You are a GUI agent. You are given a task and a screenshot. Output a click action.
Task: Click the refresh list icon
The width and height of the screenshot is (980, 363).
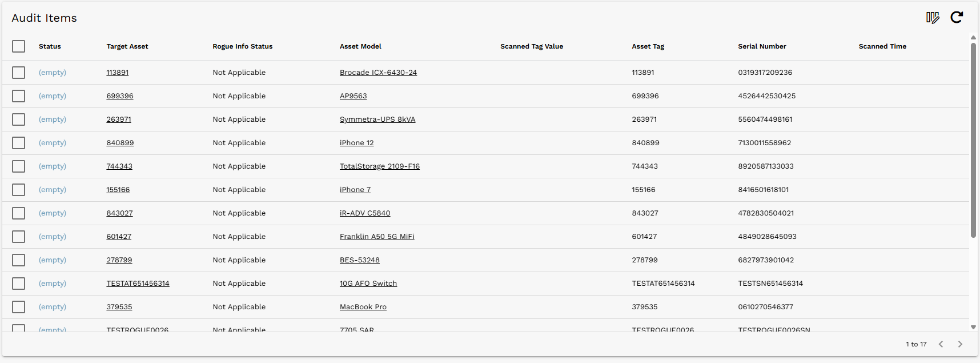(957, 18)
